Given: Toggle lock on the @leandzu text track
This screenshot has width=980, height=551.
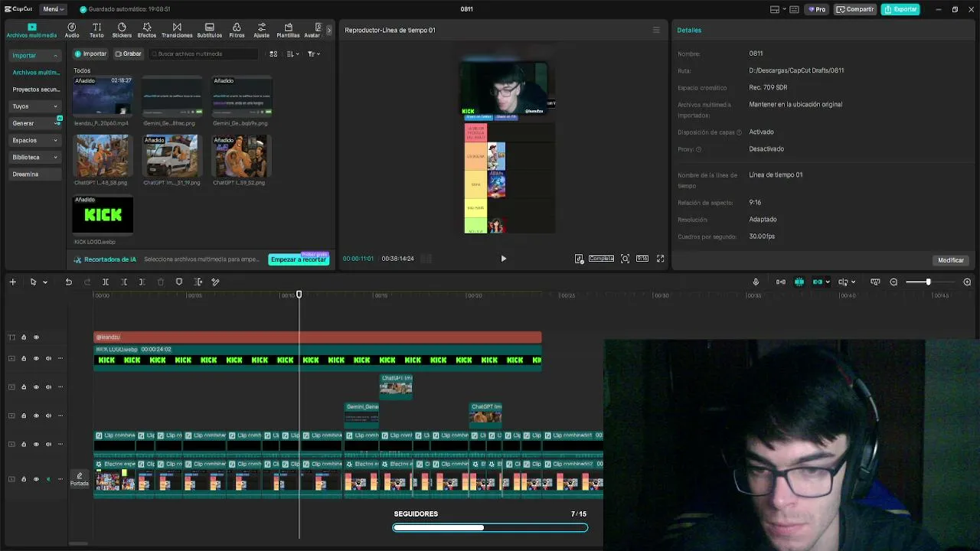Looking at the screenshot, I should click(x=24, y=337).
